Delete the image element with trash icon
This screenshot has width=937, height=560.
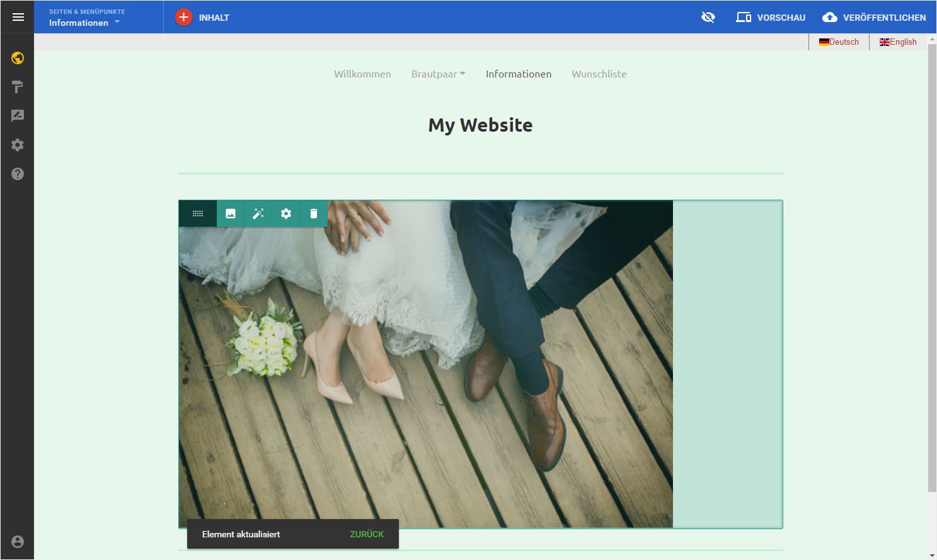[x=314, y=214]
